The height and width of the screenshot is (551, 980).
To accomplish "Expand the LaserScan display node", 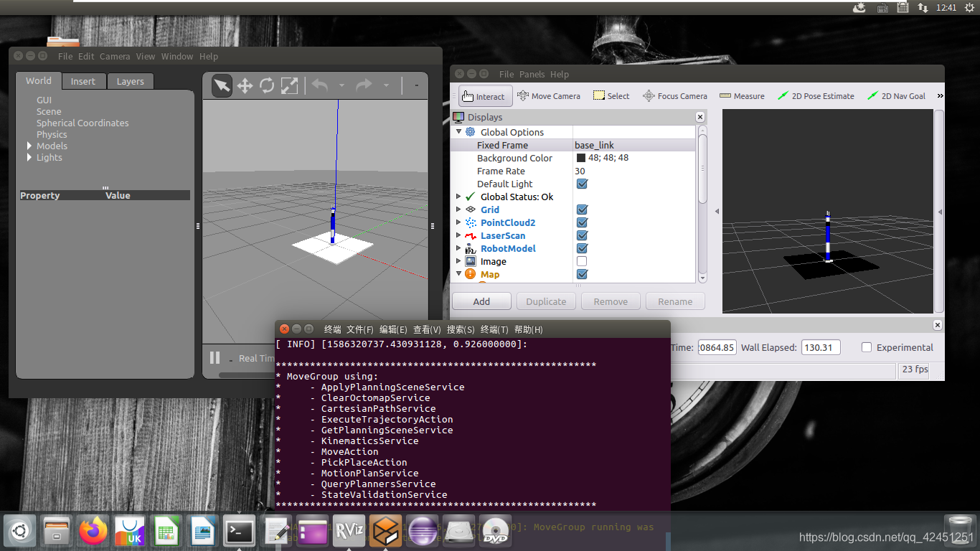I will tap(459, 235).
